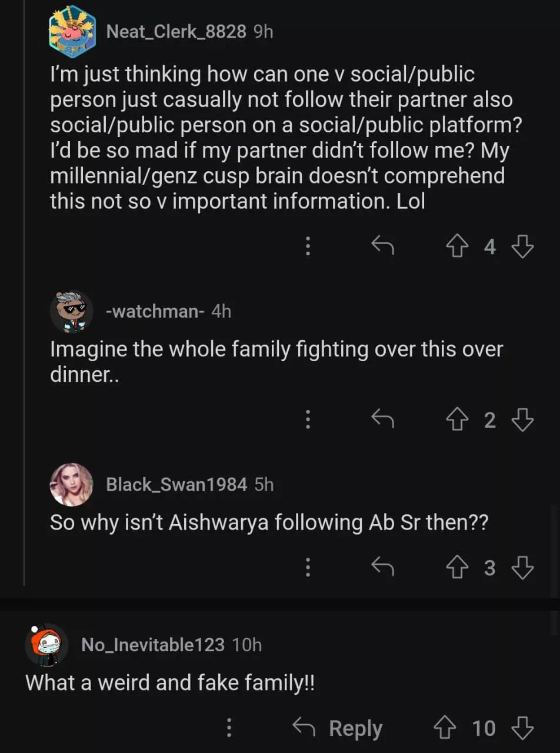This screenshot has height=753, width=560.
Task: Downvote No_Inevitable123's comment
Action: [x=522, y=728]
